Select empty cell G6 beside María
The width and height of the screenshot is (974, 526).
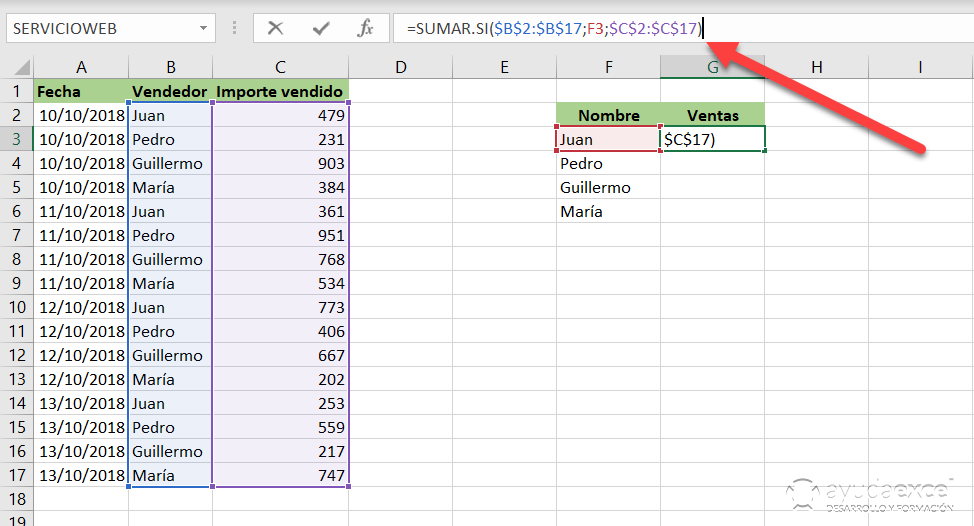(x=712, y=211)
